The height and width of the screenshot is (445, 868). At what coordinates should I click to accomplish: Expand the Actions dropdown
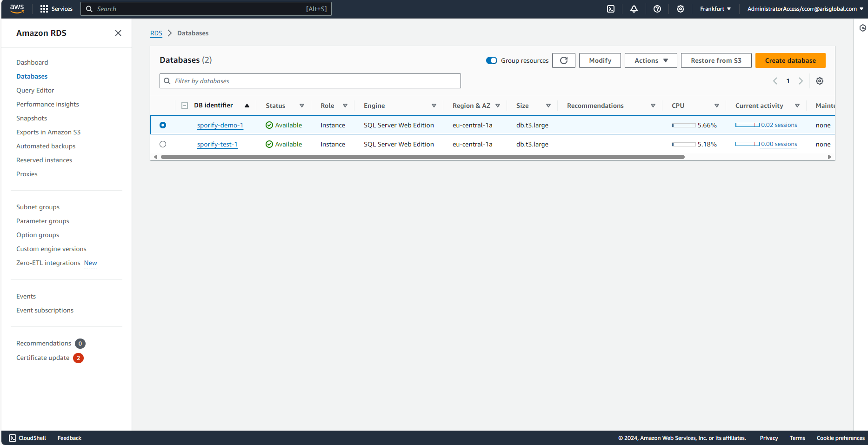tap(651, 60)
